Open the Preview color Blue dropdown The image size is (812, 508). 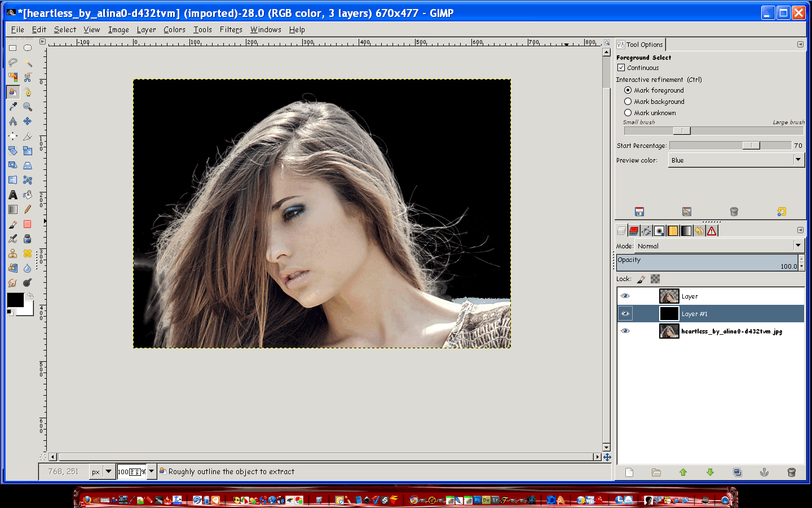tap(735, 160)
